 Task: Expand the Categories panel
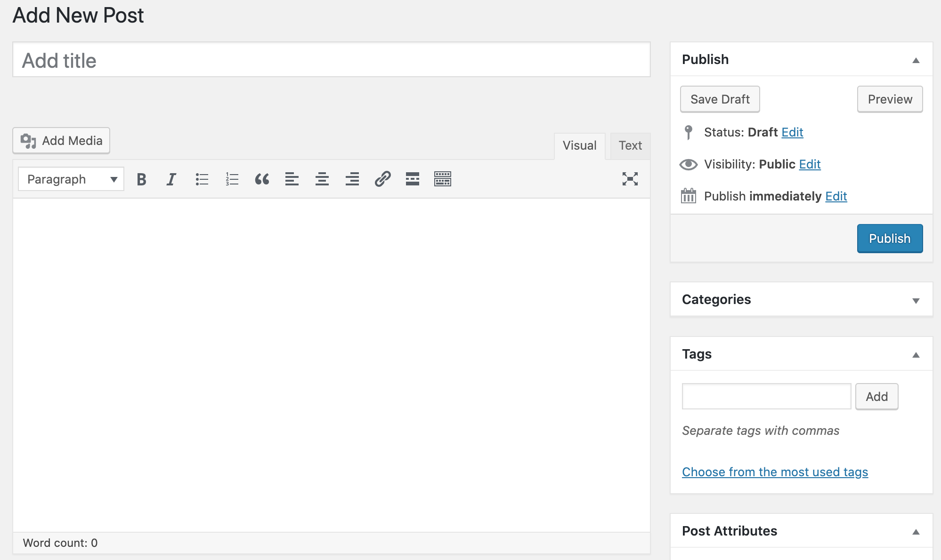click(x=916, y=299)
